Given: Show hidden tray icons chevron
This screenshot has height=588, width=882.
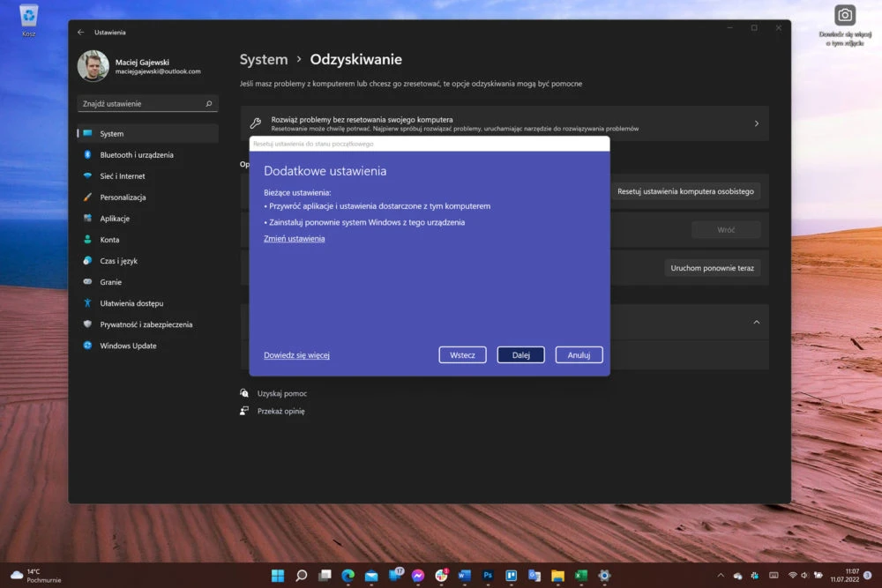Looking at the screenshot, I should [x=721, y=576].
